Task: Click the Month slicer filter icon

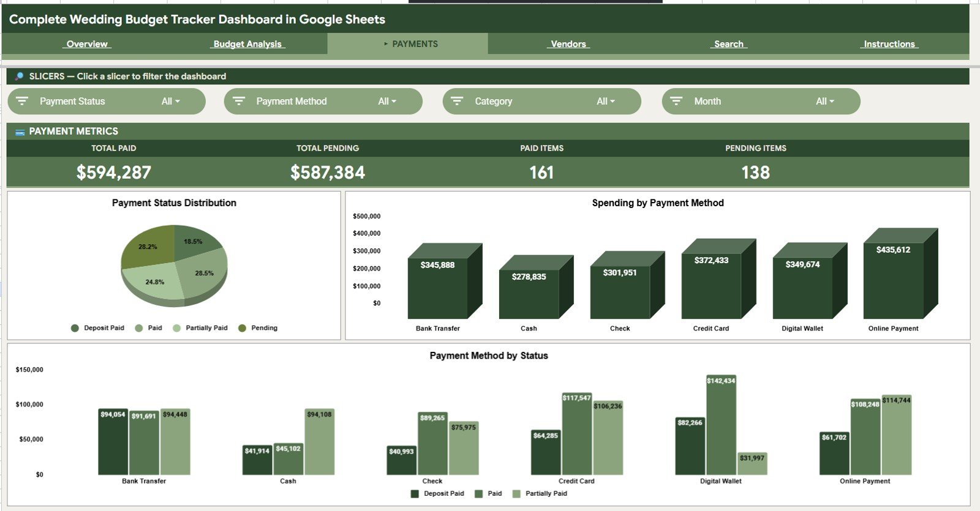Action: click(676, 101)
